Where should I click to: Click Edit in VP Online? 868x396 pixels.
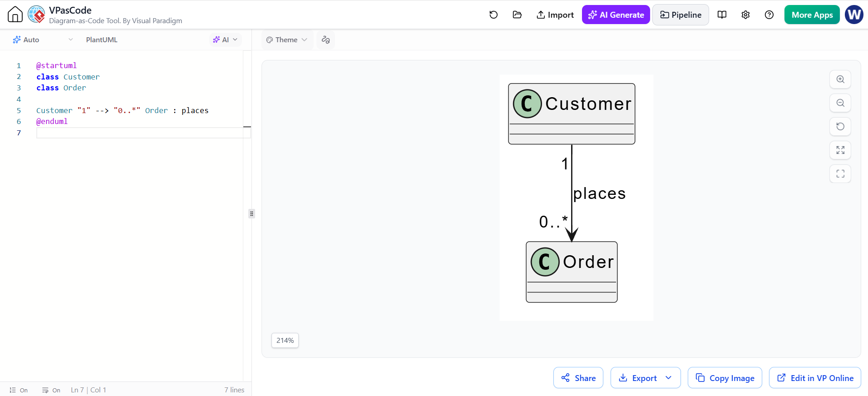click(815, 378)
